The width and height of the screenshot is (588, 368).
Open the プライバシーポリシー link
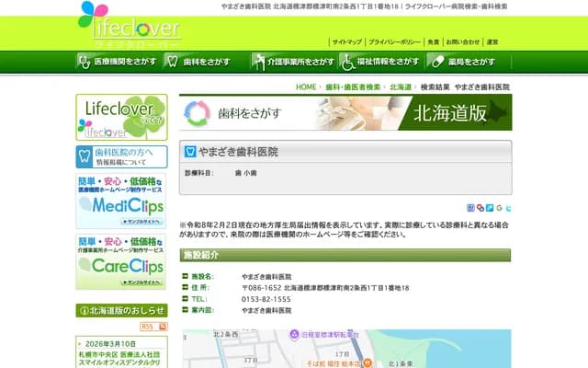(394, 42)
